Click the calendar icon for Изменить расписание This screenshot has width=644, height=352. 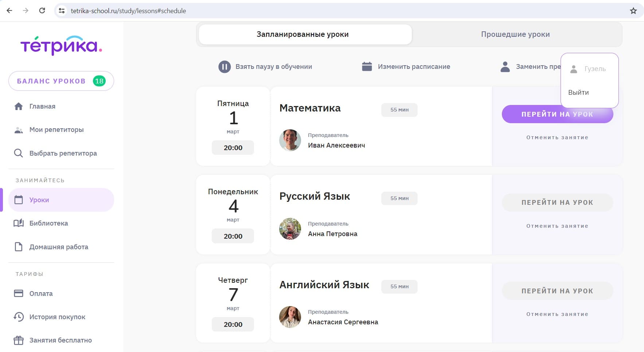pos(367,66)
